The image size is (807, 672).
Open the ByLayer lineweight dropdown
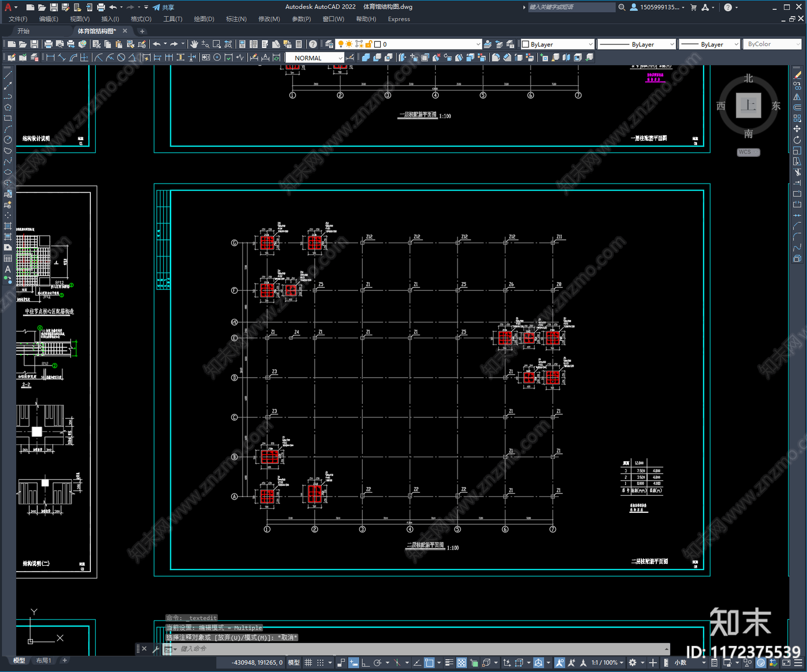(710, 44)
